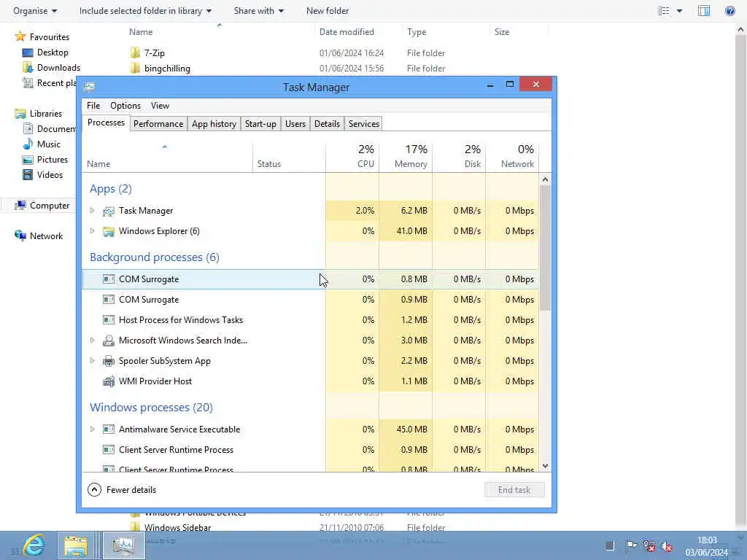Click the Task Manager app icon in process list
This screenshot has height=560, width=747.
109,211
